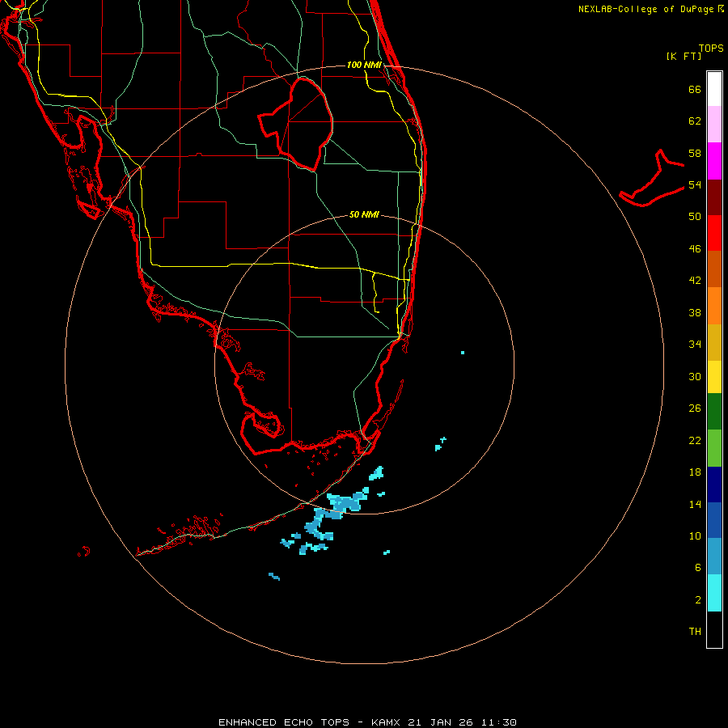Screen dimensions: 728x728
Task: Click the orange swatch near 38
Action: pyautogui.click(x=714, y=305)
